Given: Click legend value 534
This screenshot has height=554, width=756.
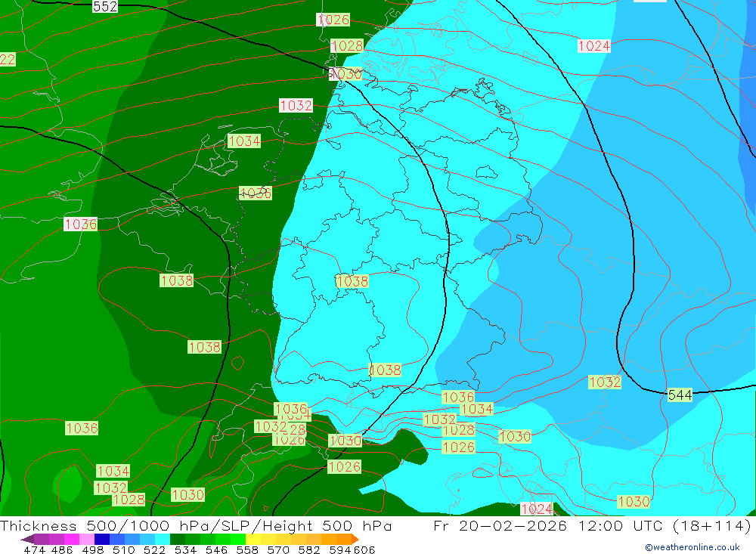Looking at the screenshot, I should pyautogui.click(x=185, y=550).
